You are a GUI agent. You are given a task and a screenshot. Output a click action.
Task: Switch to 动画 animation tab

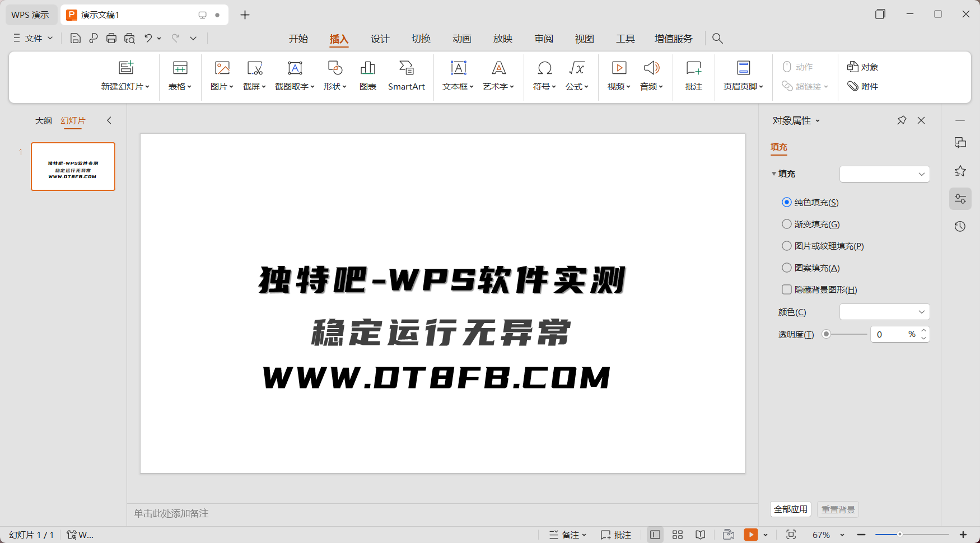[x=461, y=39]
